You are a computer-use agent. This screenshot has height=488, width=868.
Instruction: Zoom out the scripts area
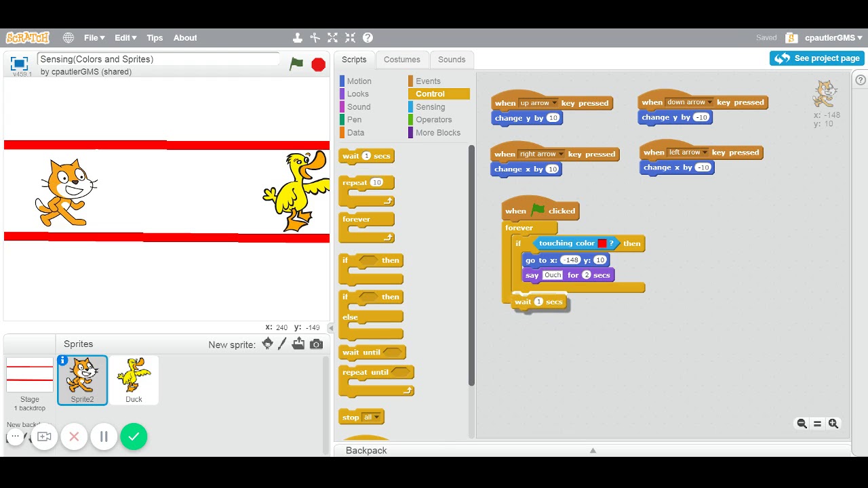[802, 424]
